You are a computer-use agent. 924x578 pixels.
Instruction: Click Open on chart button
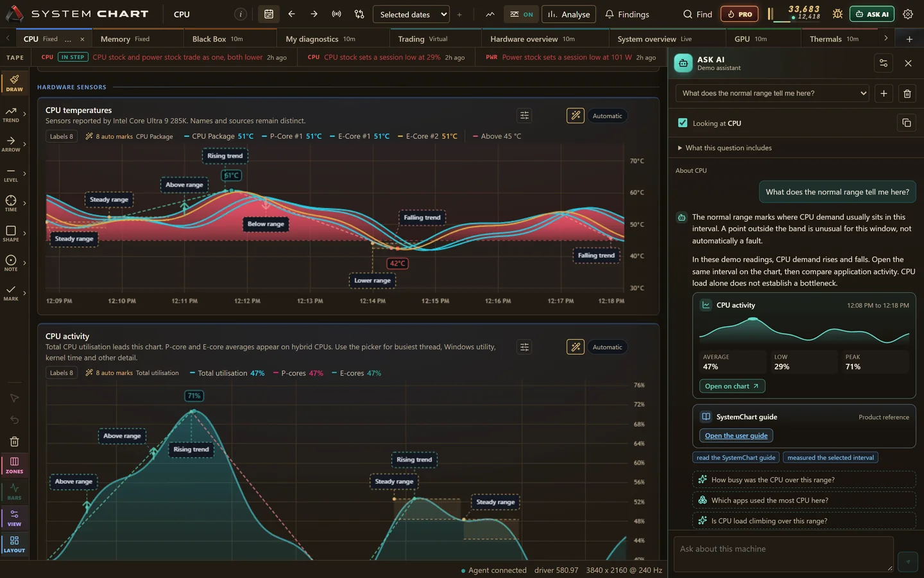(732, 386)
